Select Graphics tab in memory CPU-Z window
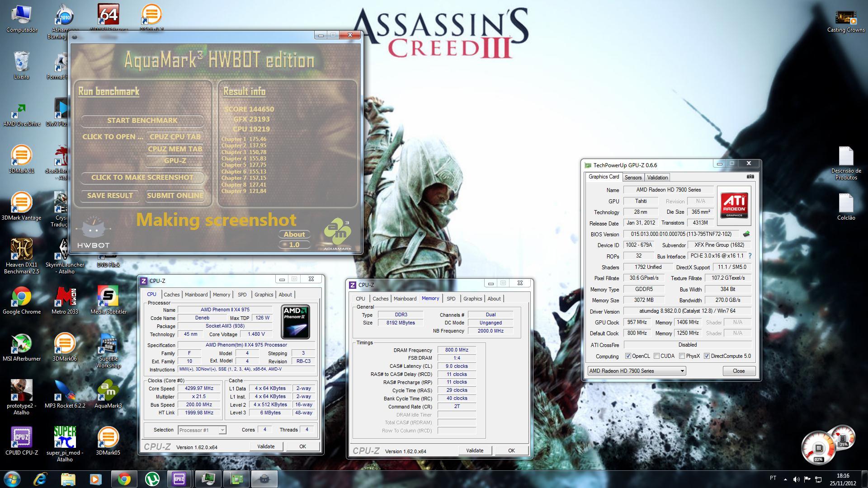 coord(472,299)
